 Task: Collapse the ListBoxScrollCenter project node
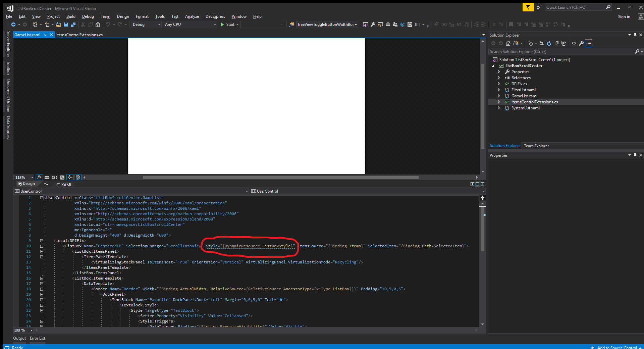(x=493, y=66)
